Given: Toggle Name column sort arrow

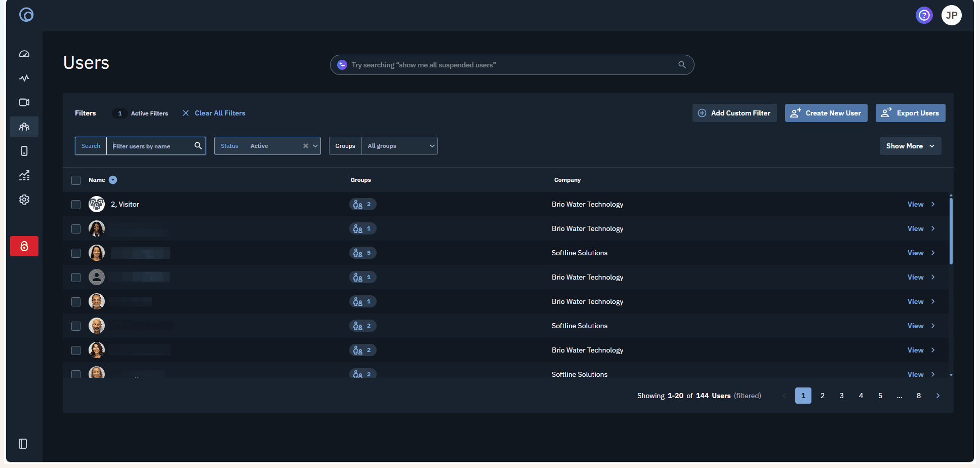Looking at the screenshot, I should 113,180.
